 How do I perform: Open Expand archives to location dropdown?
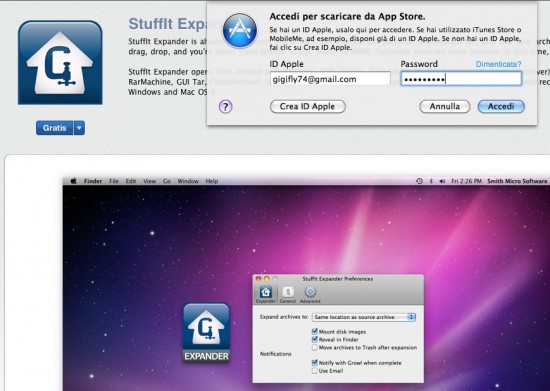[364, 317]
